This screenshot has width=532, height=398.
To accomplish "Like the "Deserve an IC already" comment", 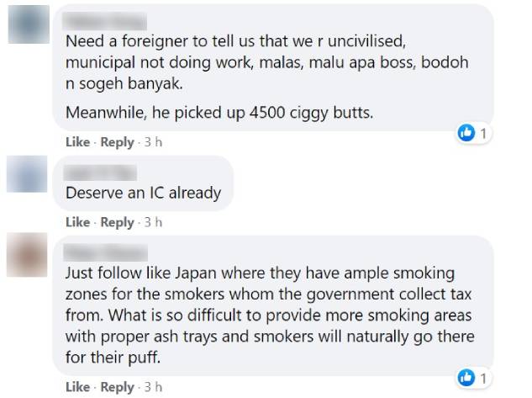I will point(77,222).
